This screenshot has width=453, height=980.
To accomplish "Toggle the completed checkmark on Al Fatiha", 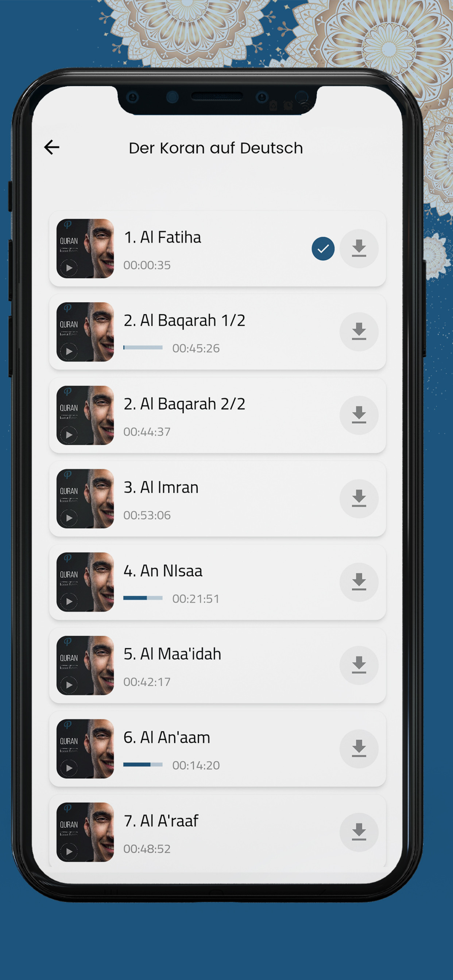I will (x=323, y=249).
